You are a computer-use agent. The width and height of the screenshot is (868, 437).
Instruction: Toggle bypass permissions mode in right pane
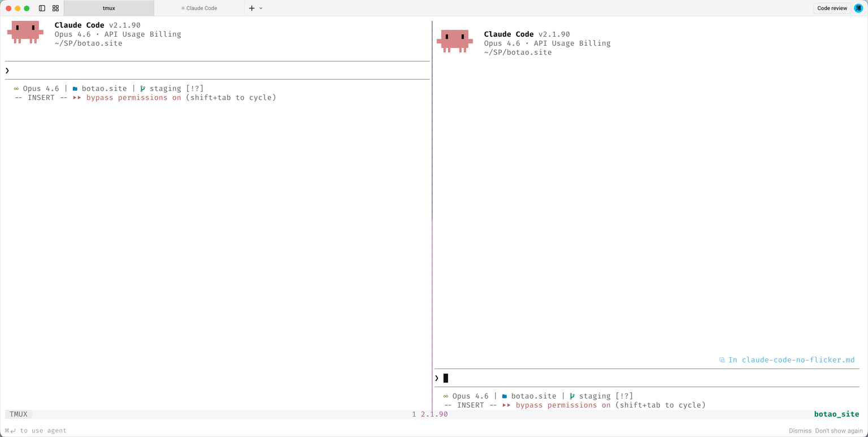565,405
